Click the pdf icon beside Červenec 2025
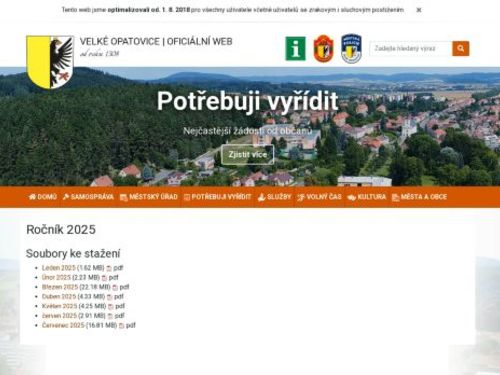The height and width of the screenshot is (375, 500). [121, 326]
